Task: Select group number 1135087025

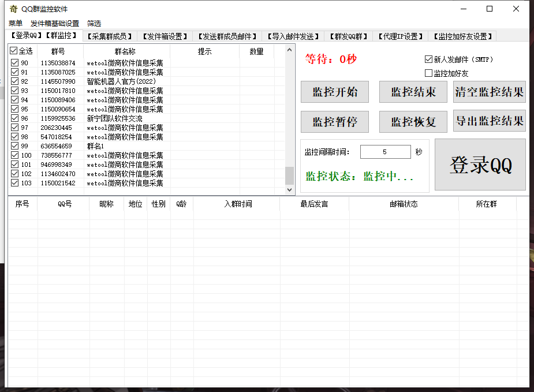Action: pos(58,72)
